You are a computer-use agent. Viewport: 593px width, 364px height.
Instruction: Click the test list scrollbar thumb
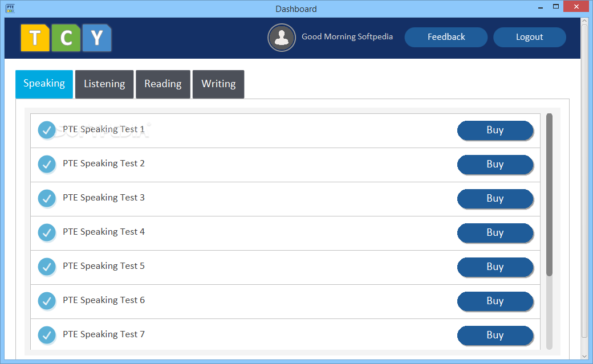(x=549, y=195)
